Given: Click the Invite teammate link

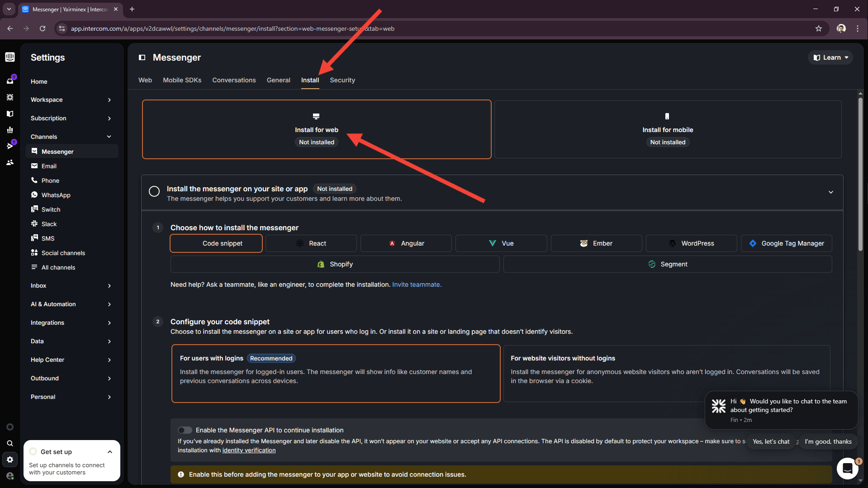Looking at the screenshot, I should (417, 284).
